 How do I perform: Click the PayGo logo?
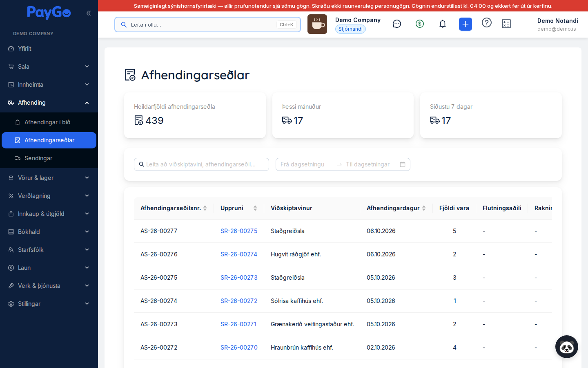(49, 13)
